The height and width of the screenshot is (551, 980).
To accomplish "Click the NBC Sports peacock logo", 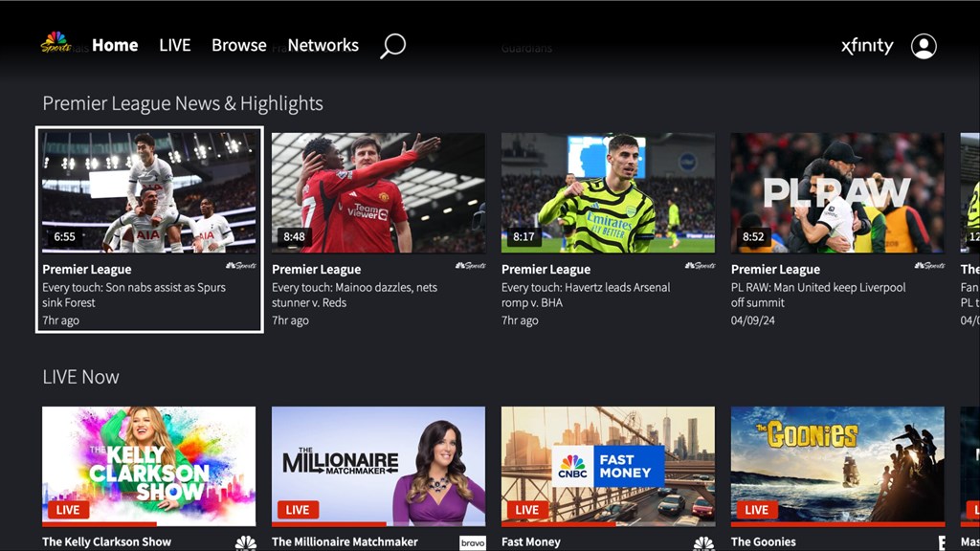I will (x=56, y=43).
